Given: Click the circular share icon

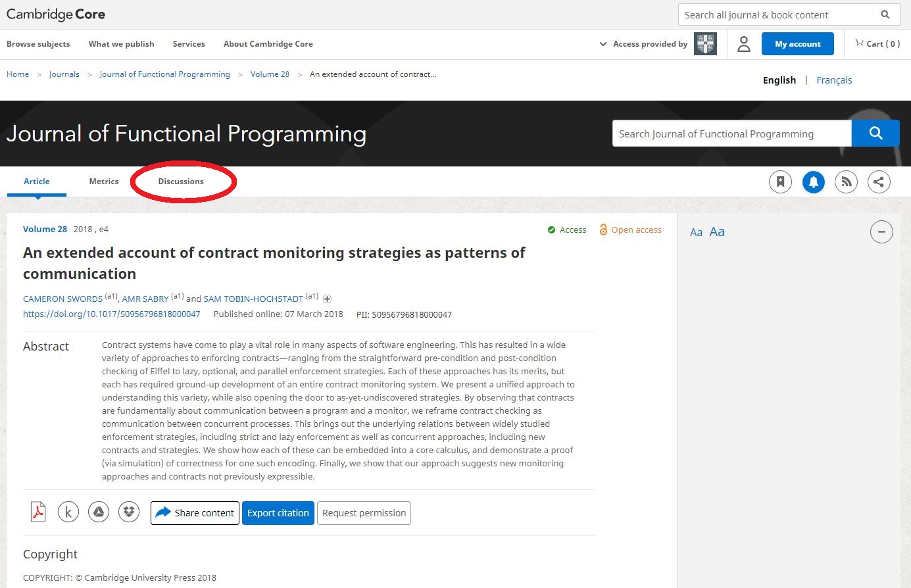Looking at the screenshot, I should [x=879, y=182].
